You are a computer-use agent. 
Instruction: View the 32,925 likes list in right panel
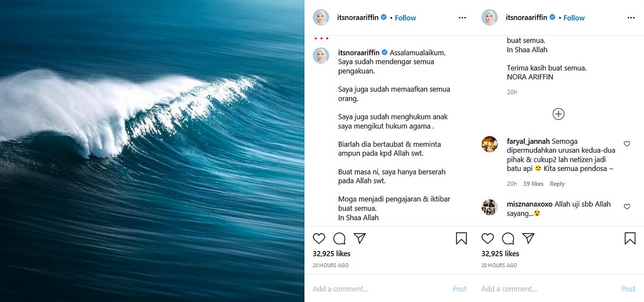point(500,254)
